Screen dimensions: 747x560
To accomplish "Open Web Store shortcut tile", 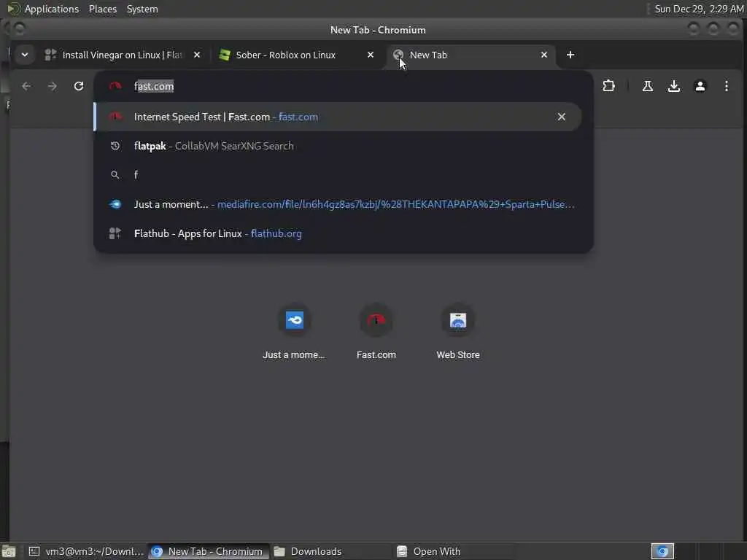I will tap(458, 331).
